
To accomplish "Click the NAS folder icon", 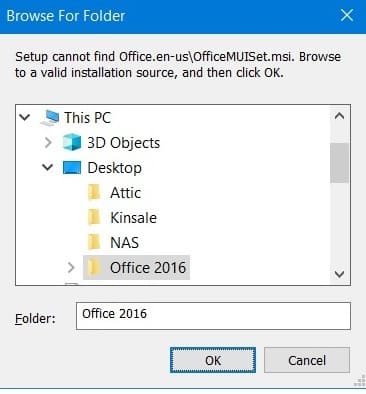I will coord(94,243).
